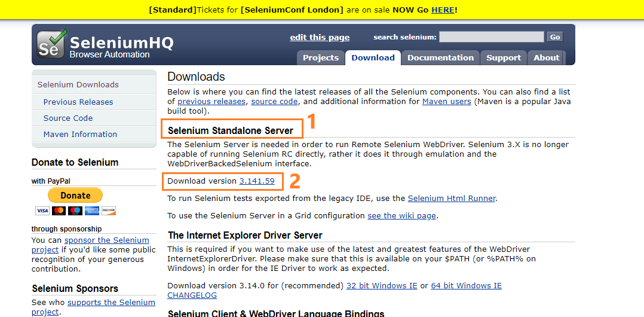Follow the HERE link in yellow banner
This screenshot has width=644, height=317.
click(x=443, y=10)
